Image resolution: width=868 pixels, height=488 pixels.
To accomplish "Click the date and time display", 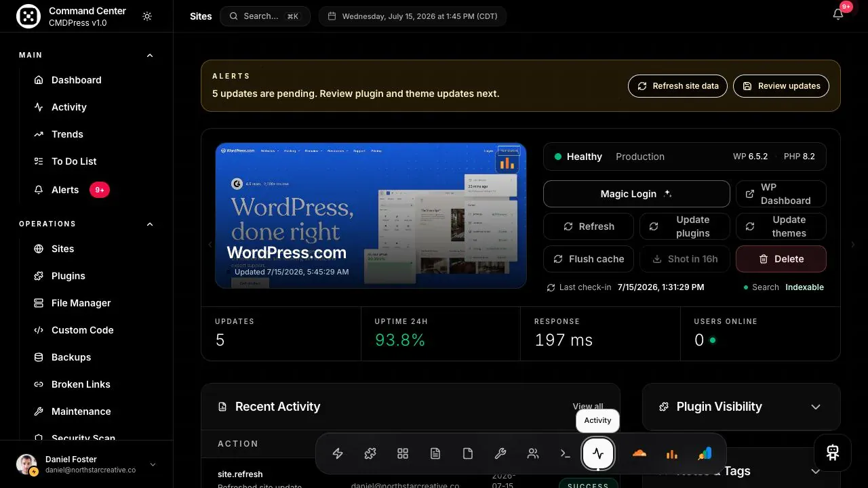I will pyautogui.click(x=412, y=16).
